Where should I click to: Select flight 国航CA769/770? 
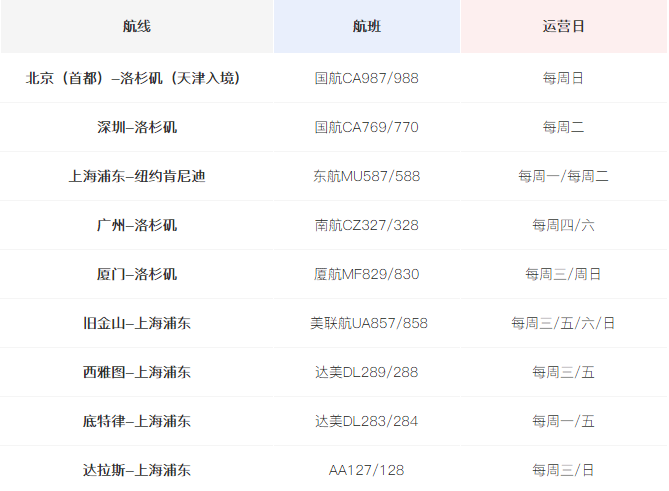[366, 127]
